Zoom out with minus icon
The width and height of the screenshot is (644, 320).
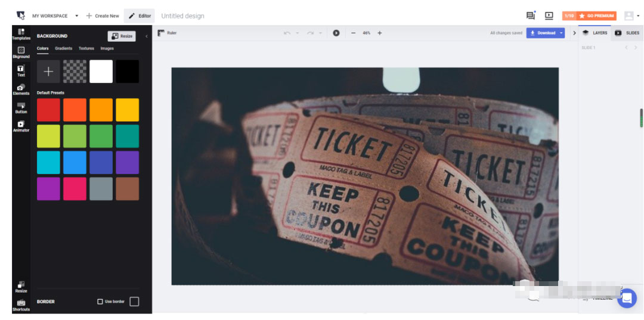coord(353,33)
